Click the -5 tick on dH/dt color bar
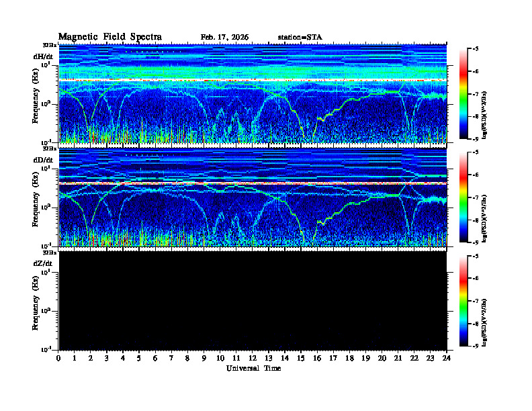This screenshot has height=411, width=532. point(476,49)
